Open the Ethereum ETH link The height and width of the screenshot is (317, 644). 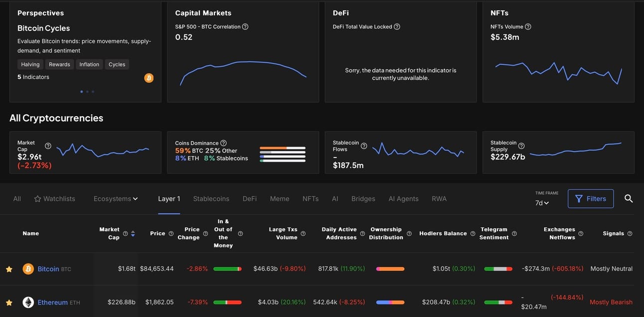point(59,302)
